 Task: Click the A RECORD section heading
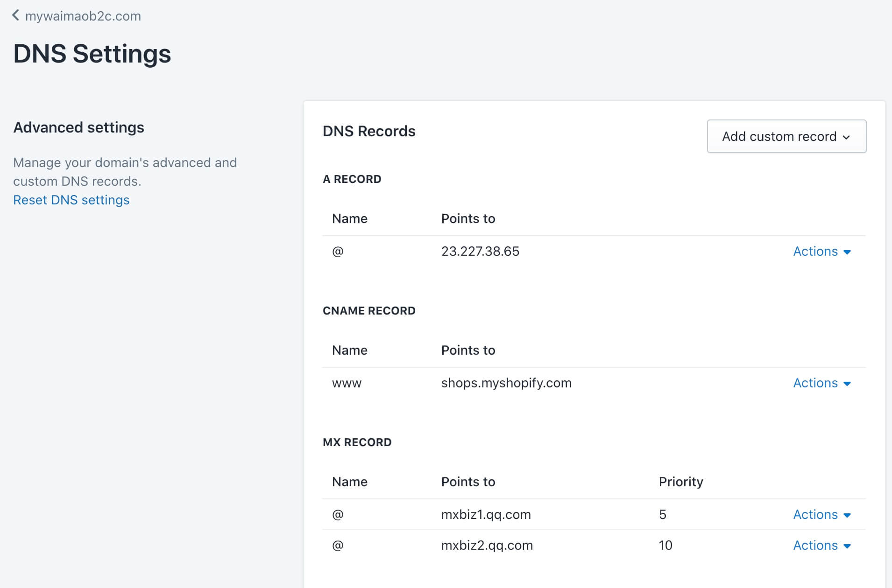pyautogui.click(x=352, y=179)
